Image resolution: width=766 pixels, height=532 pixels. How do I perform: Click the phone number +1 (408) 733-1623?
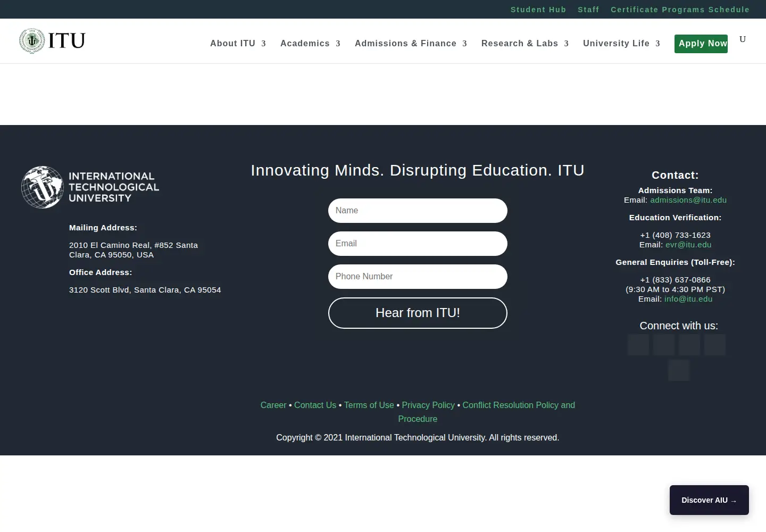[x=675, y=235]
